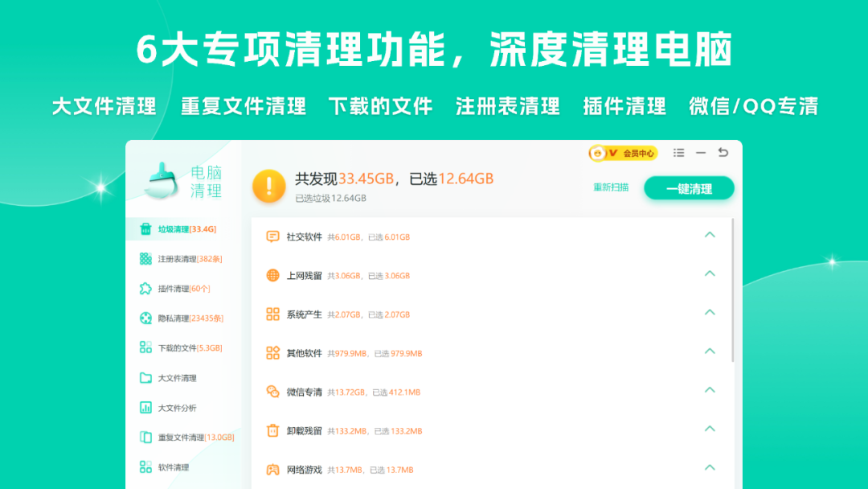
Task: Click the copy icon beside 重复文件清理
Action: point(145,437)
